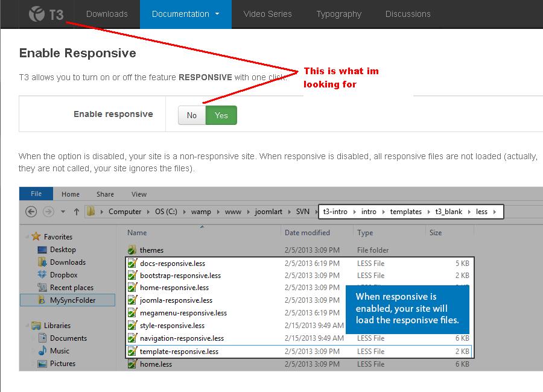Switch to the View ribbon tab
543x392 pixels.
pos(139,194)
